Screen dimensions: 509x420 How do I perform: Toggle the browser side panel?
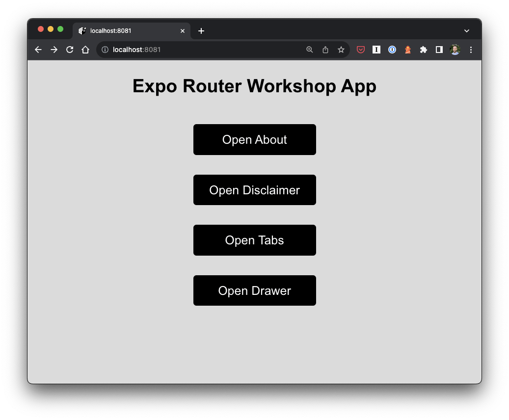tap(439, 50)
